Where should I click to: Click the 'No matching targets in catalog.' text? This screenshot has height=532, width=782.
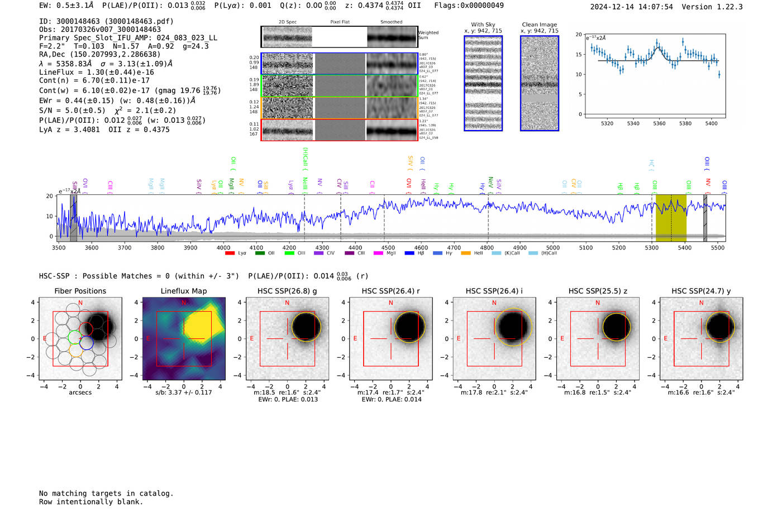[106, 493]
